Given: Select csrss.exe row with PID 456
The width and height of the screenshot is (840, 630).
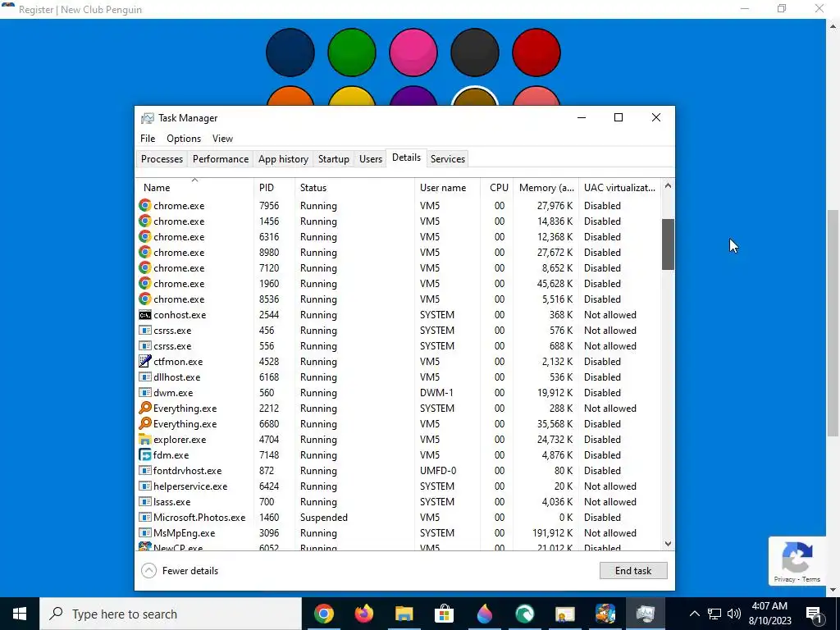Looking at the screenshot, I should coord(399,331).
